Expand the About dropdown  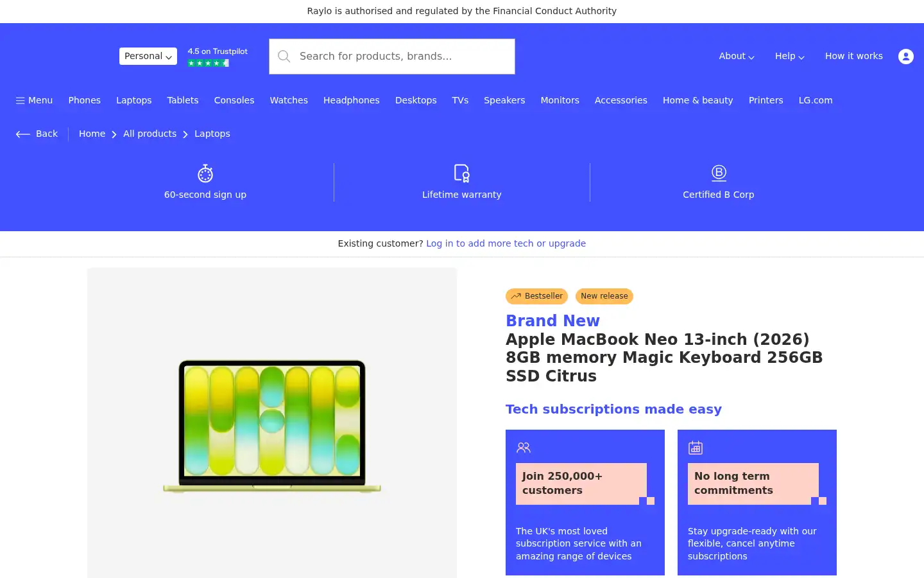[737, 57]
